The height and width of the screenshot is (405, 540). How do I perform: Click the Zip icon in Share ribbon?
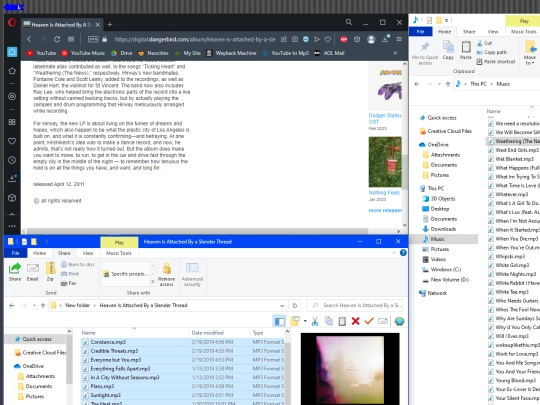pos(50,272)
